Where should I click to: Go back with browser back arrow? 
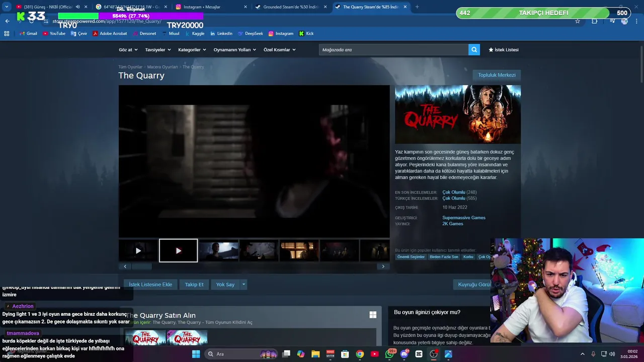click(x=7, y=21)
